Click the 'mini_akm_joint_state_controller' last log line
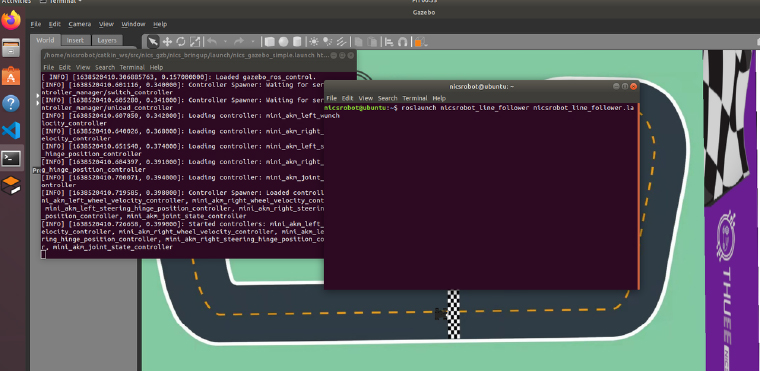 (x=112, y=247)
